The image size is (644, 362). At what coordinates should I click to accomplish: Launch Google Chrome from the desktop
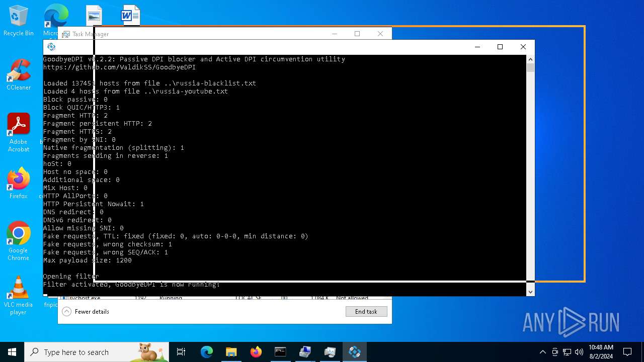point(18,241)
